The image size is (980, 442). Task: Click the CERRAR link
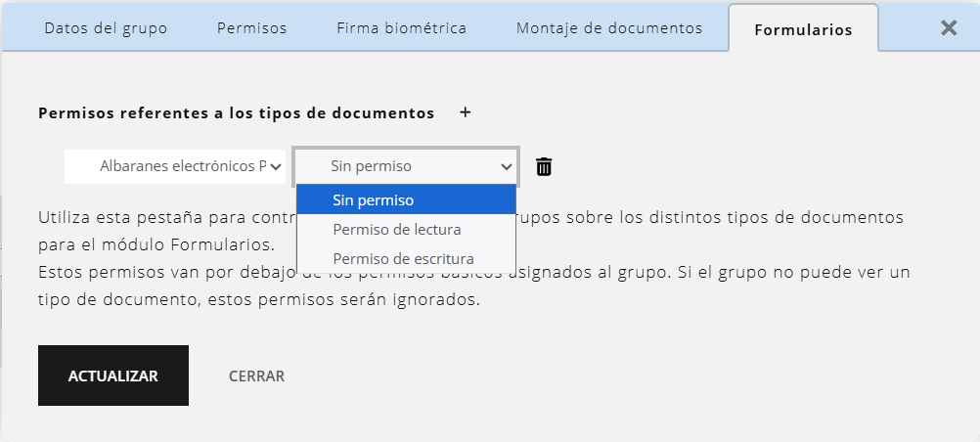coord(256,376)
